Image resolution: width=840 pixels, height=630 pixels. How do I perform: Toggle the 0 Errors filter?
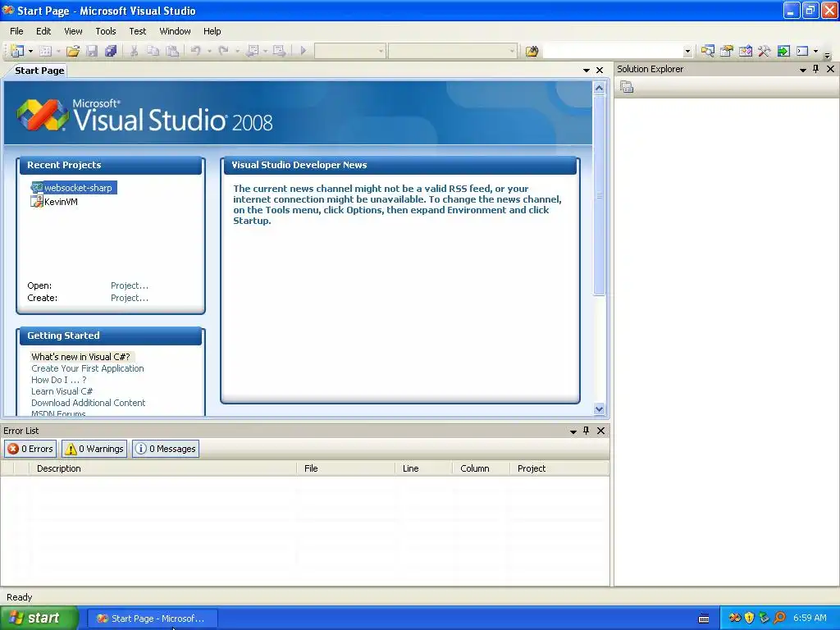point(30,449)
